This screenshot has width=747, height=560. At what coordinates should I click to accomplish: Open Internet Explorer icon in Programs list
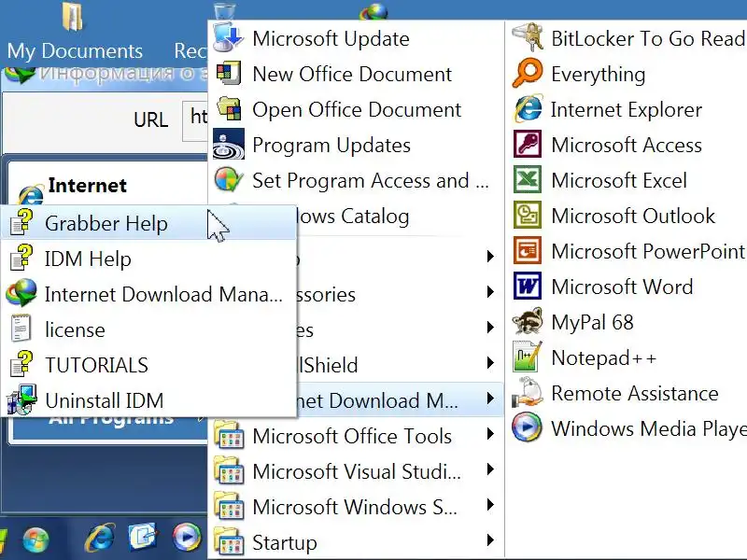coord(528,109)
